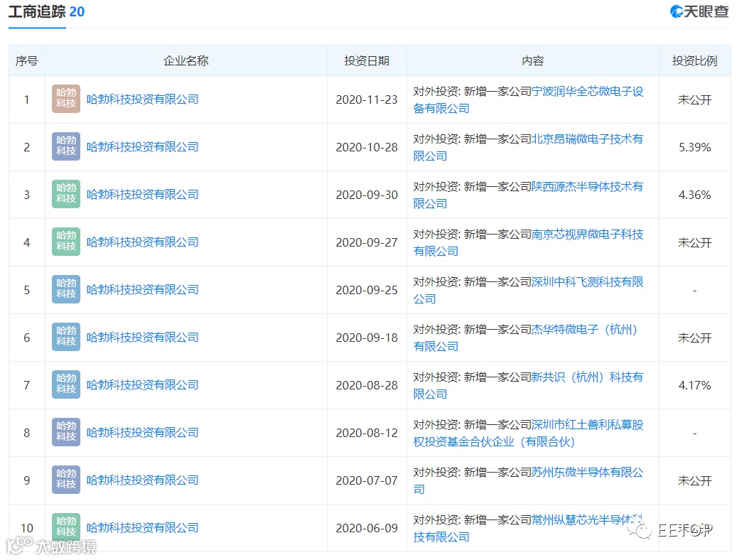Click row 9 哈勃科技 company logo icon
Image resolution: width=737 pixels, height=560 pixels.
(66, 480)
